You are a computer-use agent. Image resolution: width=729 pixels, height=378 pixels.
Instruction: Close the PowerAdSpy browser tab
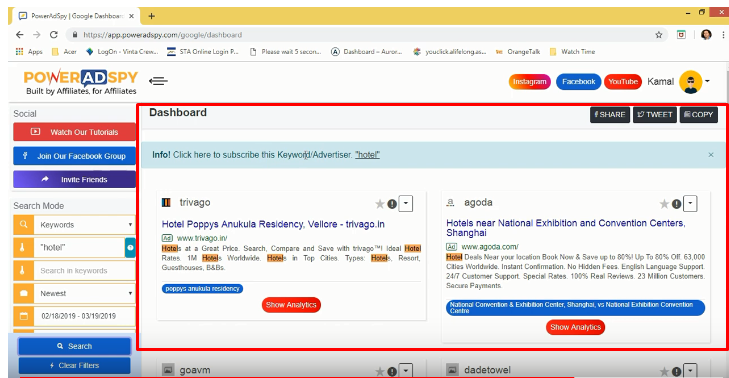132,16
